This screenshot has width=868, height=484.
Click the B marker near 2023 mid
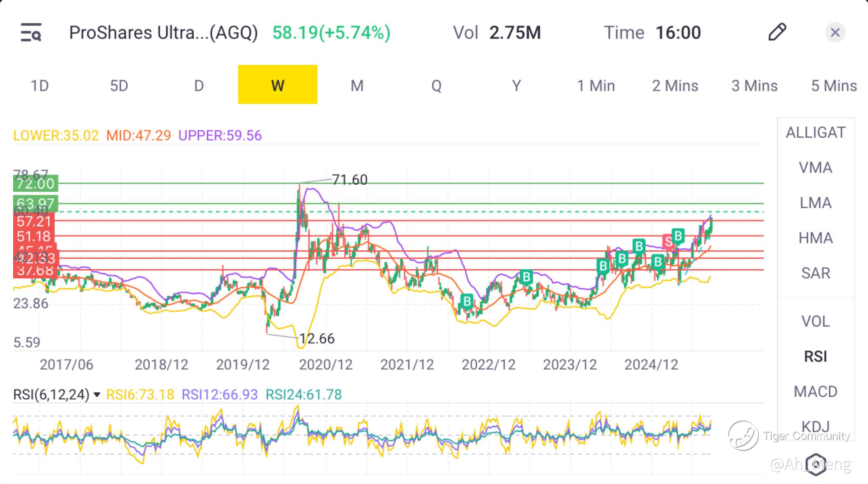[x=526, y=277]
